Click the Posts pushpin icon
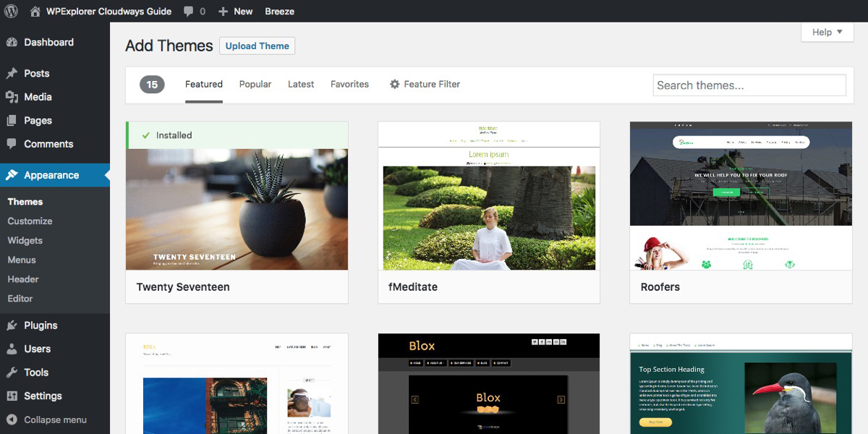The width and height of the screenshot is (868, 434). tap(12, 73)
